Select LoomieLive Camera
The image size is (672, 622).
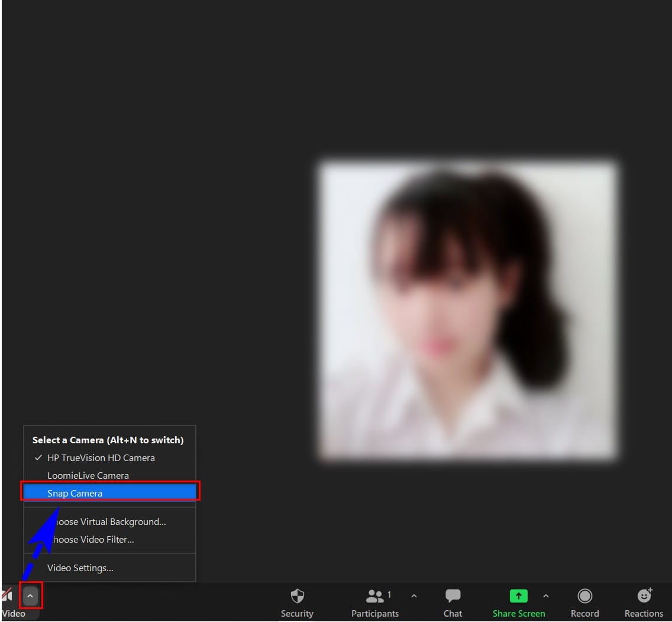coord(109,475)
